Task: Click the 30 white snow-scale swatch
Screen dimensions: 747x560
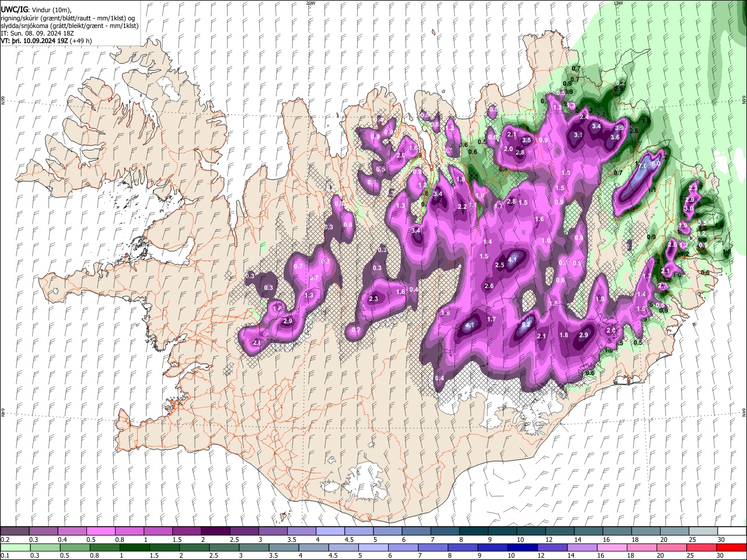Action: coord(732,531)
